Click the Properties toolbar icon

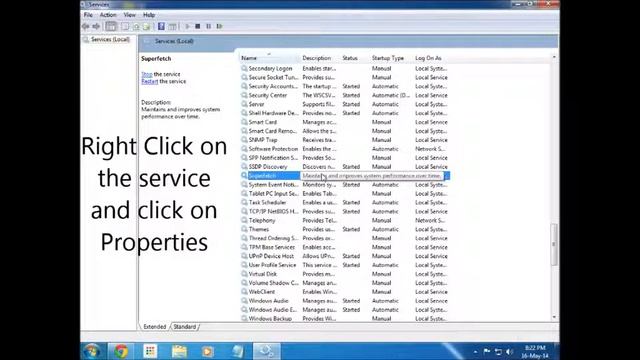(x=125, y=27)
